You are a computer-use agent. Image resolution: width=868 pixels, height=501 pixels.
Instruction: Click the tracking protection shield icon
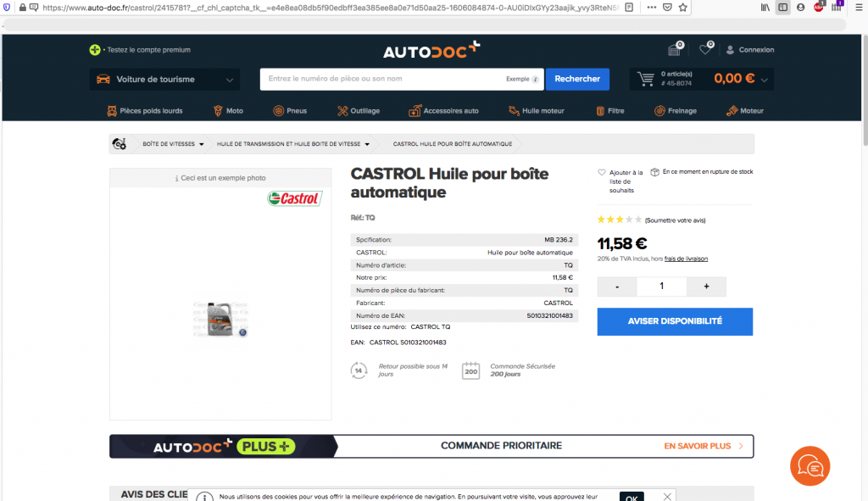(x=7, y=7)
